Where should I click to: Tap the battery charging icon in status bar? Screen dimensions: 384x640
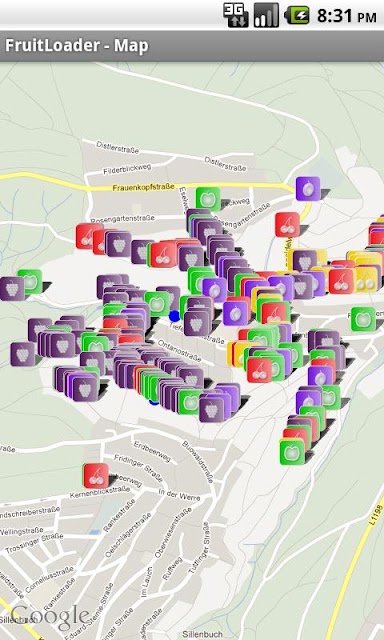pos(297,16)
